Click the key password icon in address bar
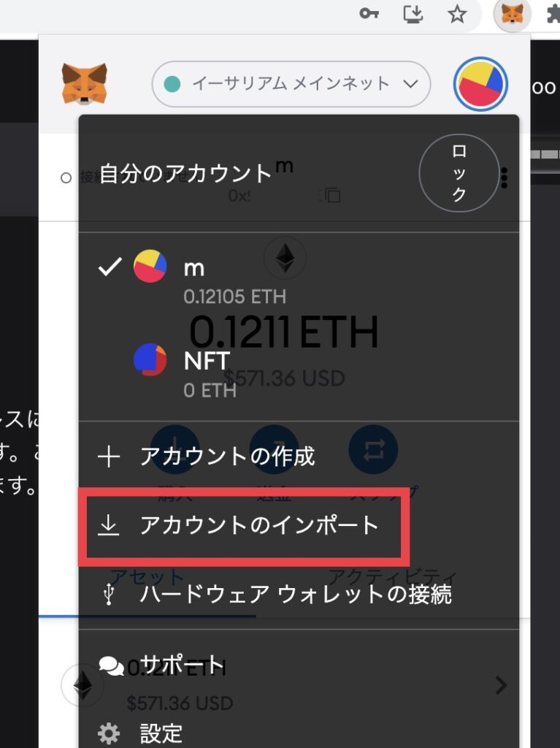Image resolution: width=560 pixels, height=748 pixels. 369,14
